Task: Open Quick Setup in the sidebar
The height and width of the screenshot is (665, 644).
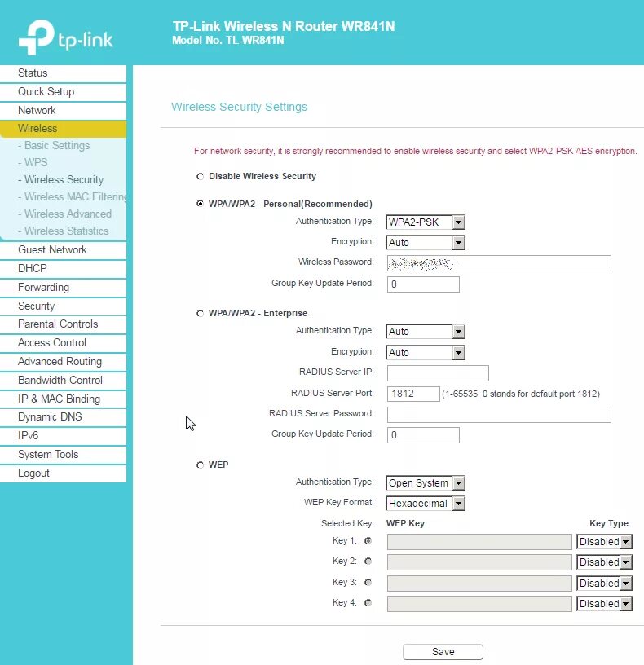Action: [x=64, y=92]
